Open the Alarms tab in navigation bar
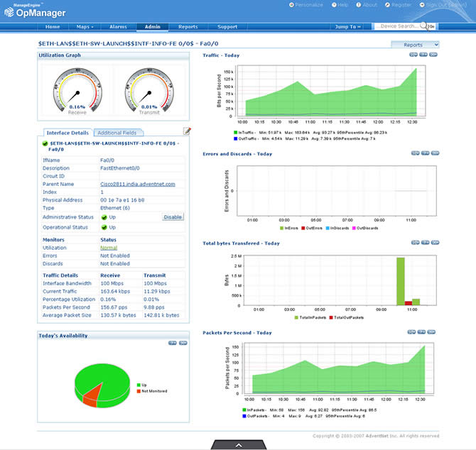 coord(118,27)
